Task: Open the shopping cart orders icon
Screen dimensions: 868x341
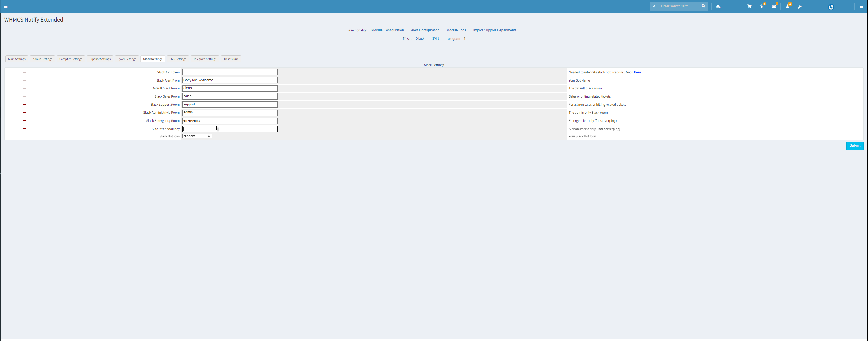Action: [749, 7]
